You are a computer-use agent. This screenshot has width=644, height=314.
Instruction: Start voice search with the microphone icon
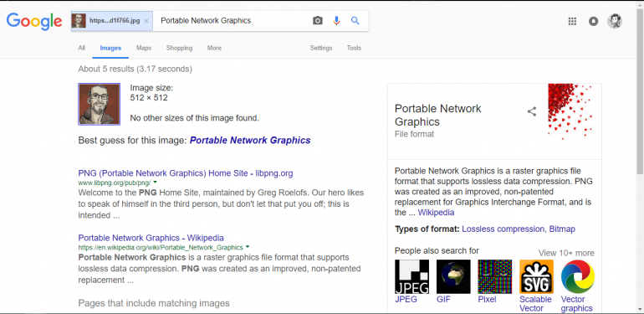coord(336,21)
